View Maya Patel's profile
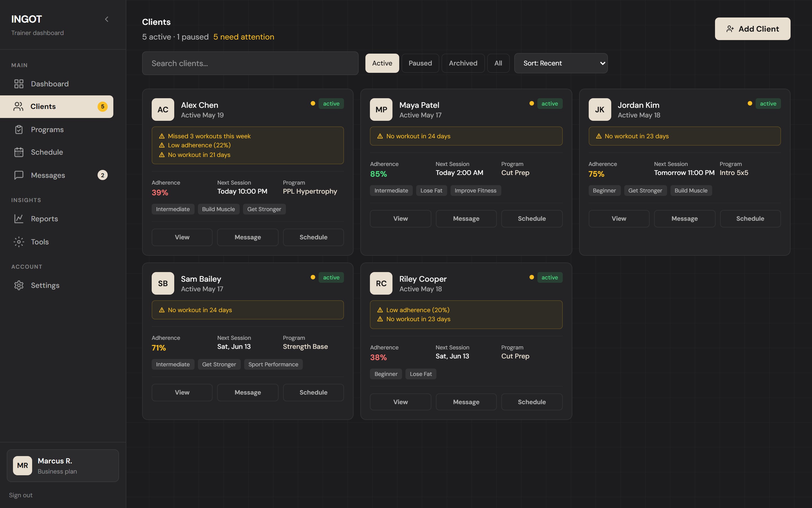Viewport: 812px width, 508px height. tap(400, 219)
